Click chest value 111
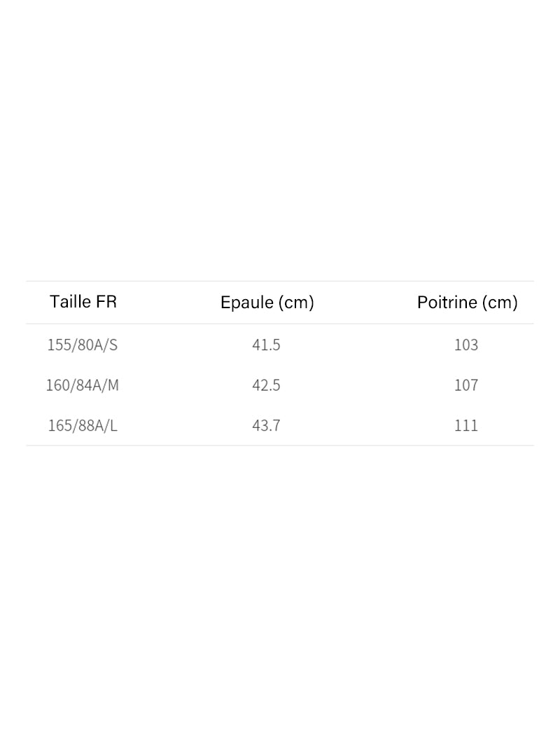Viewport: 560px width, 746px height. pos(466,425)
